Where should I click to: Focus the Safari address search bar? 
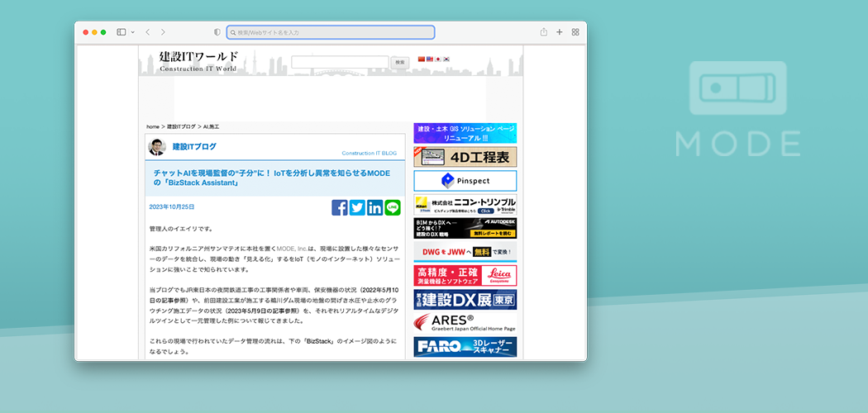[331, 32]
